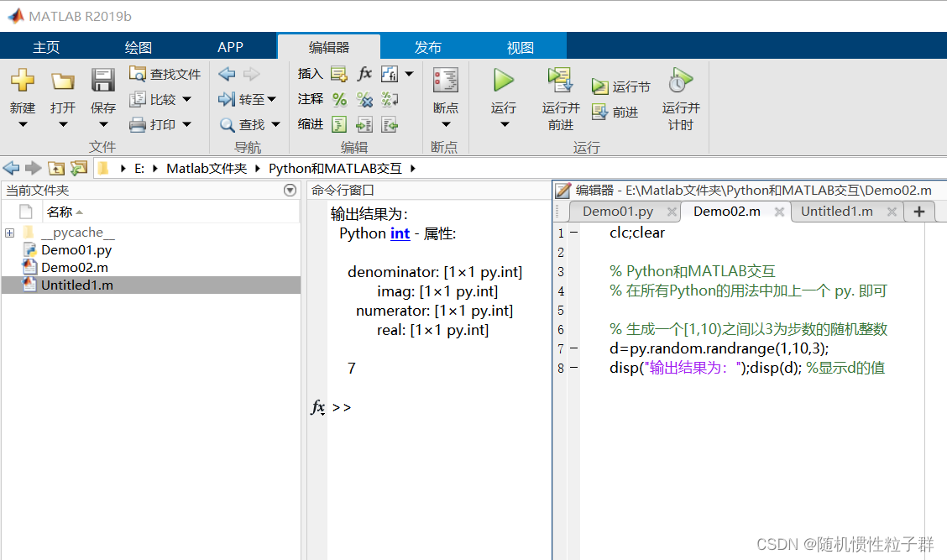Click the navigate back arrow in ribbon

tap(227, 74)
